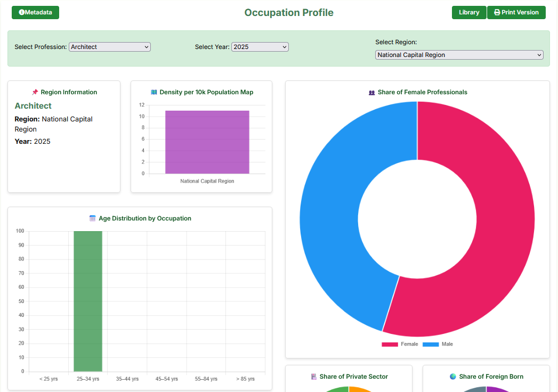Click the 'Share of Private Sector' title
The width and height of the screenshot is (558, 392).
(353, 377)
